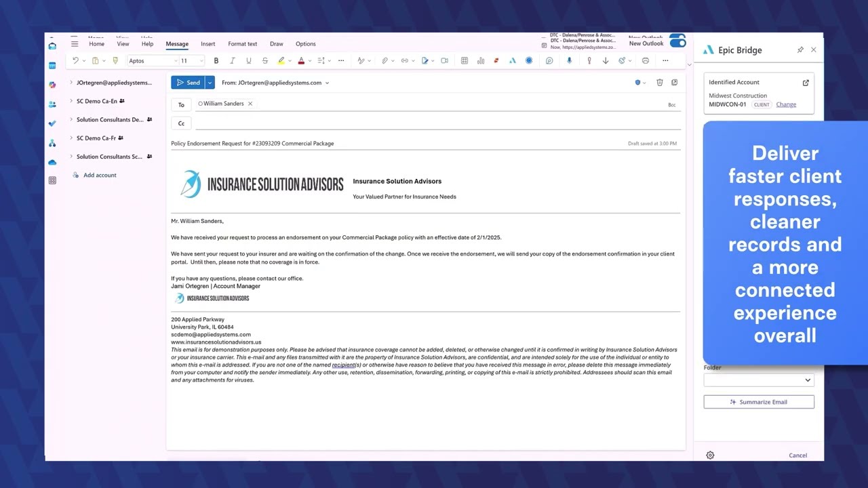This screenshot has width=868, height=488.
Task: Click Add account in the folder pane
Action: pyautogui.click(x=100, y=175)
